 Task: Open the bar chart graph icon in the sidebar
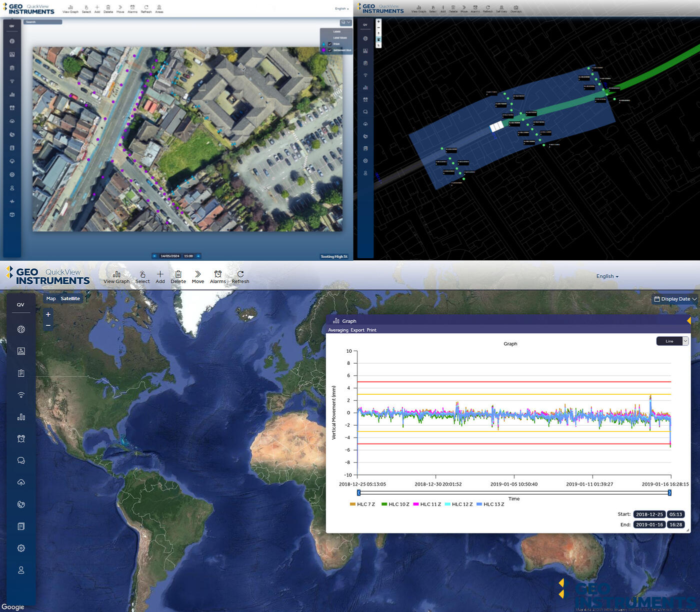[20, 417]
